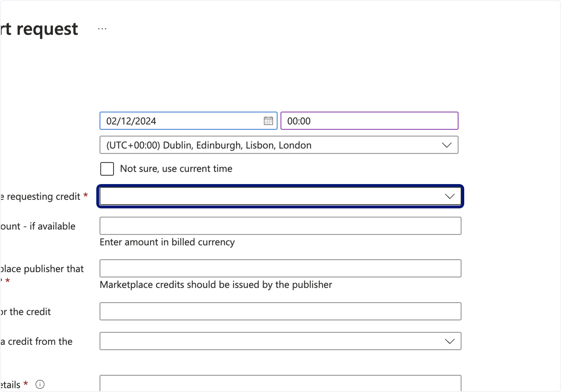Open the calendar date picker icon
The width and height of the screenshot is (561, 392).
(268, 121)
